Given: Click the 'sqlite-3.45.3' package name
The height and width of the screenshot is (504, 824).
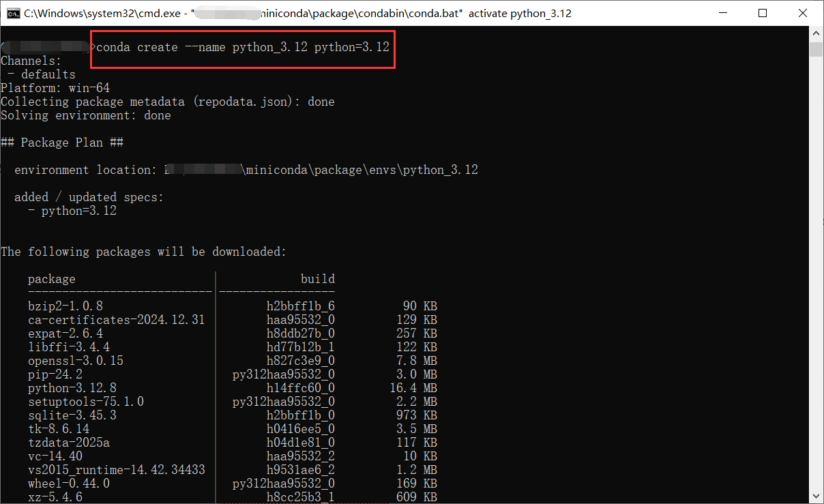Looking at the screenshot, I should click(x=72, y=415).
